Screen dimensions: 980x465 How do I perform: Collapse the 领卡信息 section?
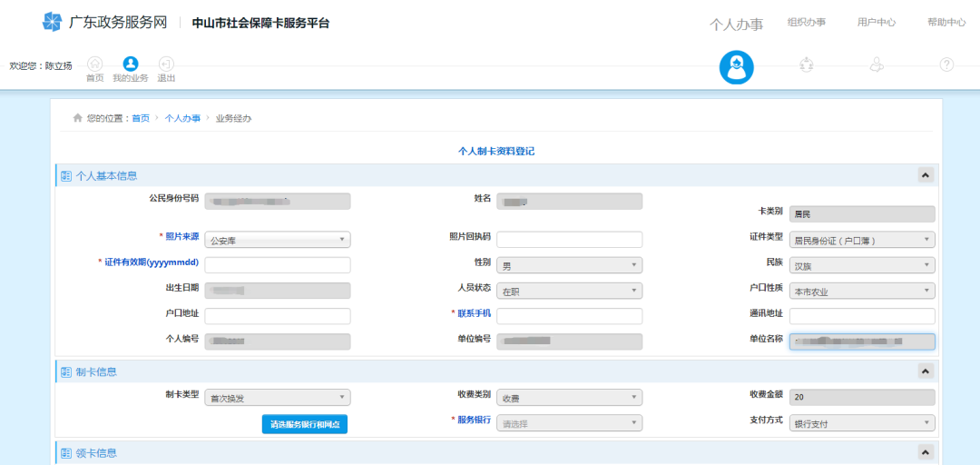[x=925, y=452]
